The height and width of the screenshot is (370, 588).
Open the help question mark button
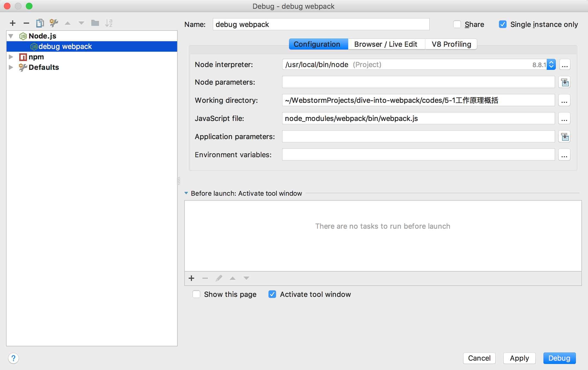pos(13,358)
